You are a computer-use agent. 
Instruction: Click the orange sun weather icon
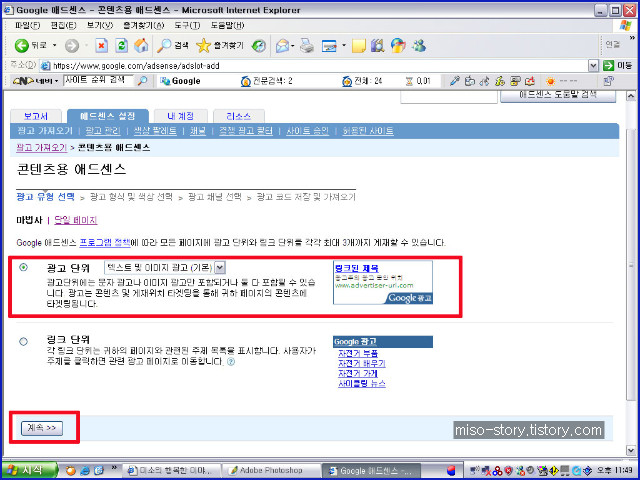(x=551, y=81)
